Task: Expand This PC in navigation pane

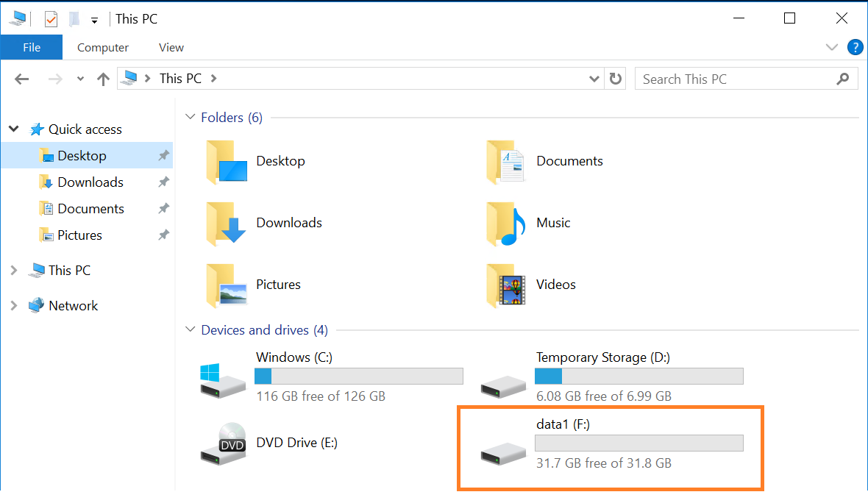Action: [14, 271]
